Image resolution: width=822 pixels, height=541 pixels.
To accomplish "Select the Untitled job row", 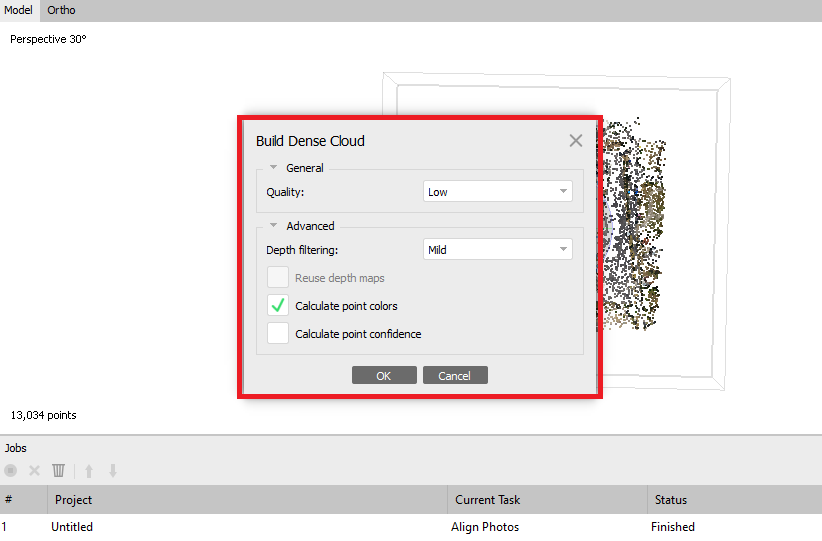I will point(72,527).
